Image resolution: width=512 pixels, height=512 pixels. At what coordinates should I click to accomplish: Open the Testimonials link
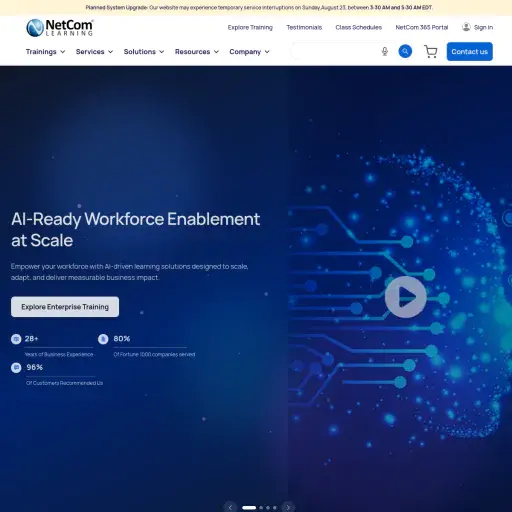[x=304, y=27]
